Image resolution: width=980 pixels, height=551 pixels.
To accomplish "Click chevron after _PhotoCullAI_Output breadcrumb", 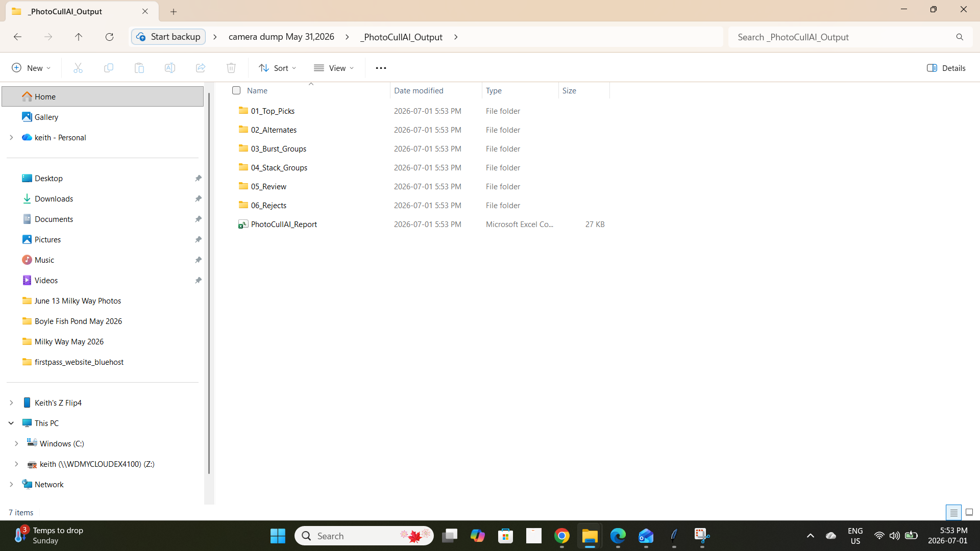I will pyautogui.click(x=456, y=37).
